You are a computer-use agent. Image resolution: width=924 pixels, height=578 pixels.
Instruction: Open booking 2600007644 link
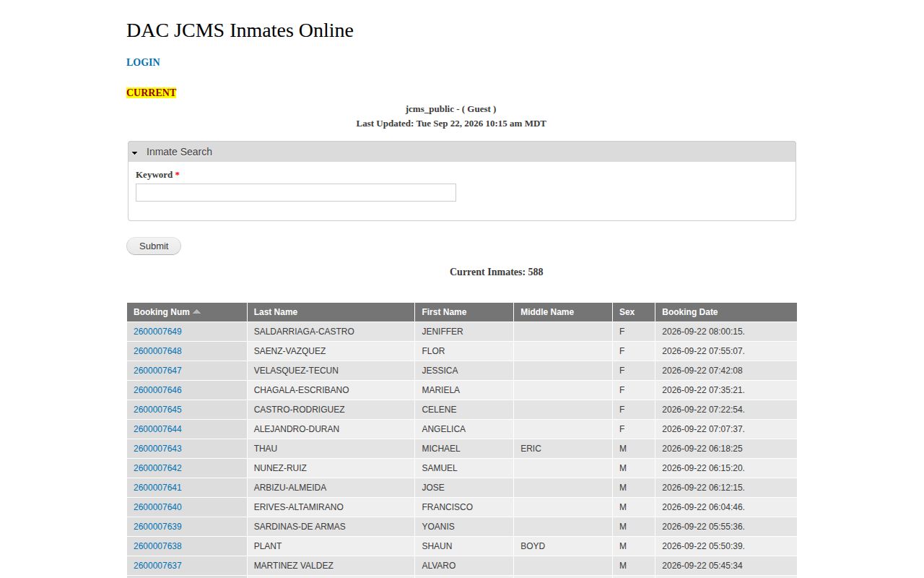157,429
